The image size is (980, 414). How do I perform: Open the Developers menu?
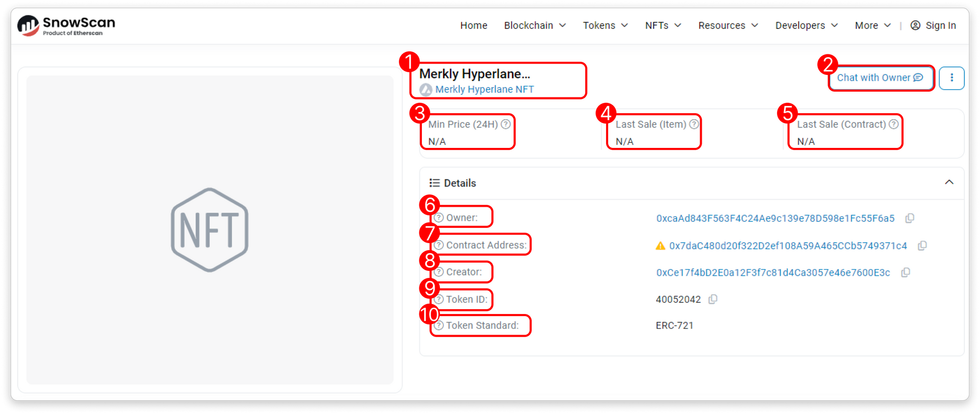[x=806, y=25]
